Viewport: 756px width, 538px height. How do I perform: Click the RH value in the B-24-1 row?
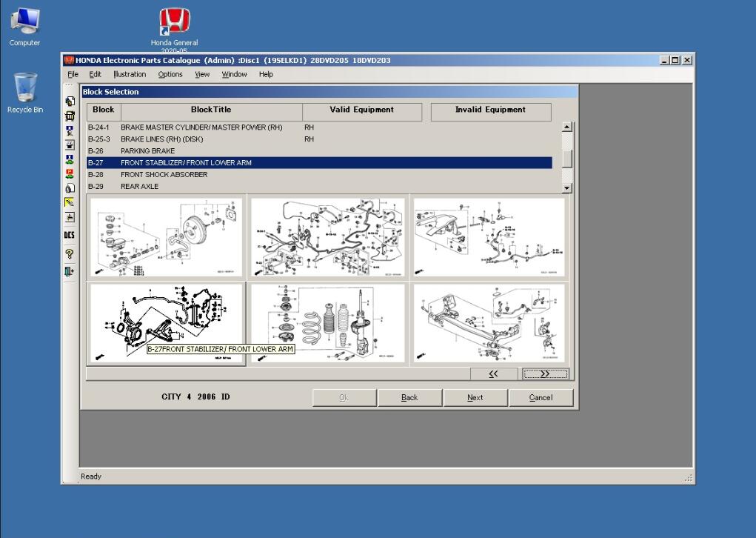[309, 127]
